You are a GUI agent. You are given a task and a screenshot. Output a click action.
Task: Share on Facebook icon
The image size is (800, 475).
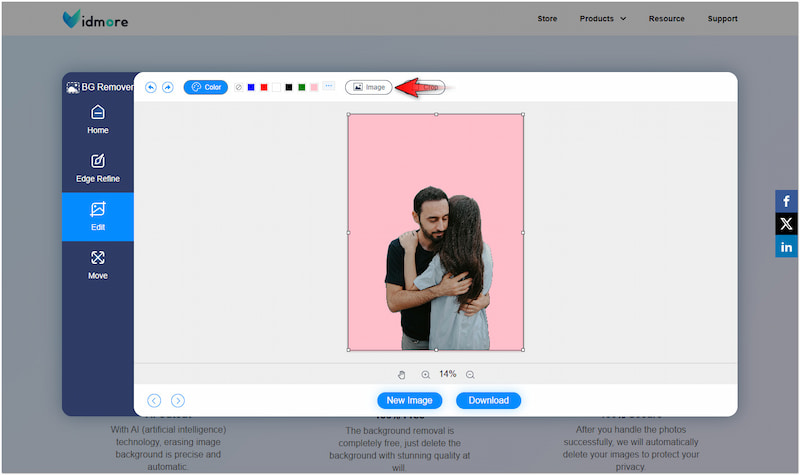coord(786,201)
